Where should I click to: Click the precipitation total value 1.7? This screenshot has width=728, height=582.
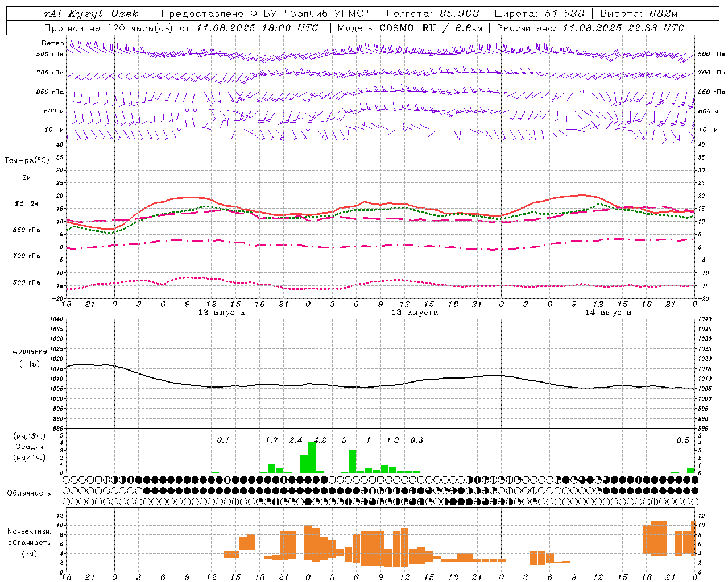[272, 440]
